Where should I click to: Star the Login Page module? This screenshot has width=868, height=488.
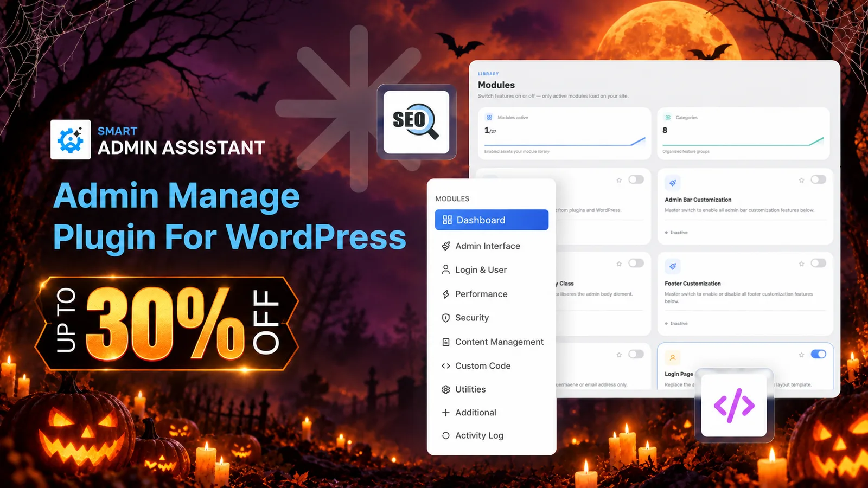click(801, 355)
